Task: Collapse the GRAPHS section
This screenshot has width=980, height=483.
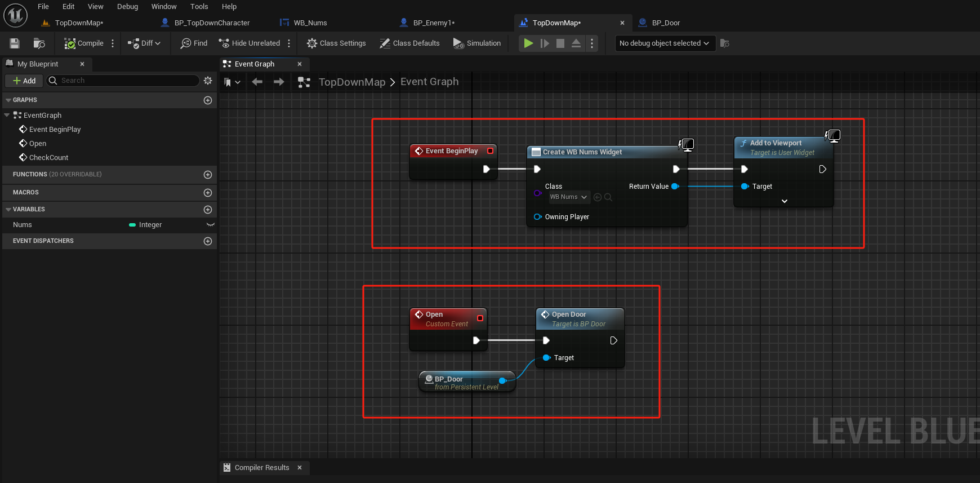Action: pos(8,100)
